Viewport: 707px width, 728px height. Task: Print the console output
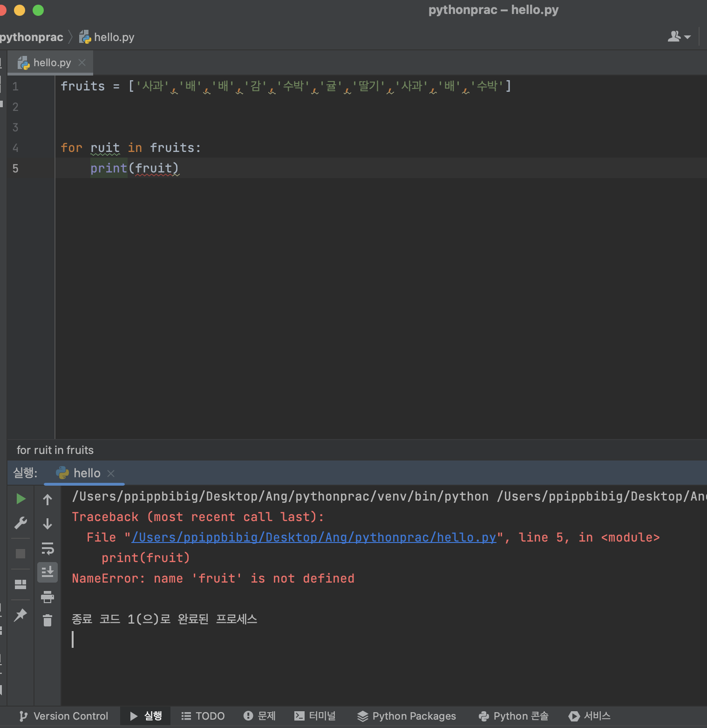[x=48, y=597]
